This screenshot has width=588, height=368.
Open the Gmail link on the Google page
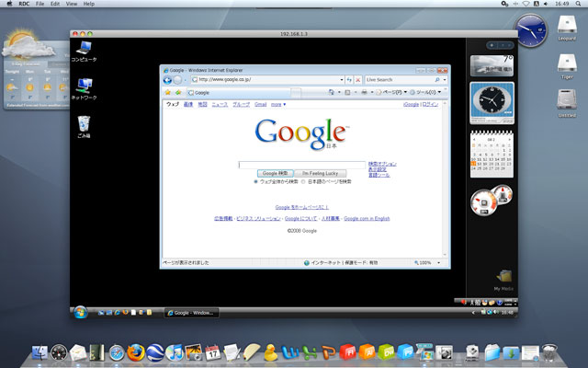(261, 104)
